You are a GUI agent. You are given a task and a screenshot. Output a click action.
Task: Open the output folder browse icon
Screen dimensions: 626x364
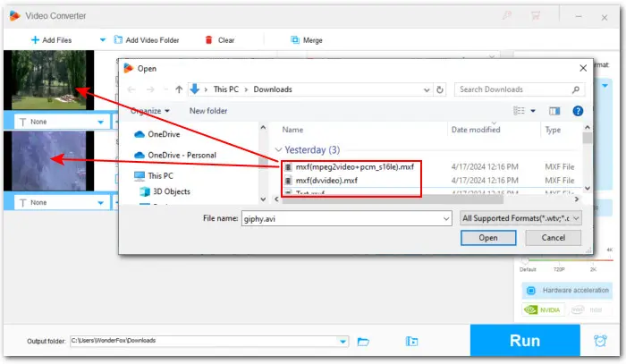point(363,341)
